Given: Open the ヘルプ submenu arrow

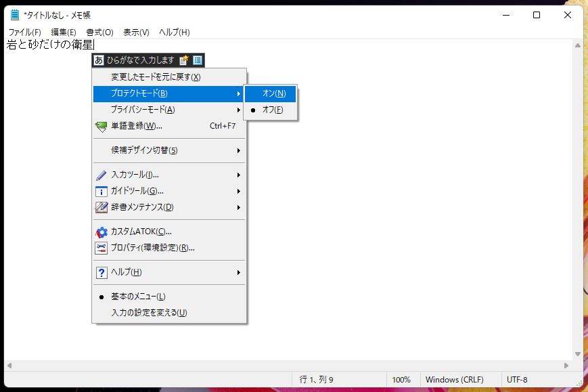Looking at the screenshot, I should pyautogui.click(x=238, y=272).
